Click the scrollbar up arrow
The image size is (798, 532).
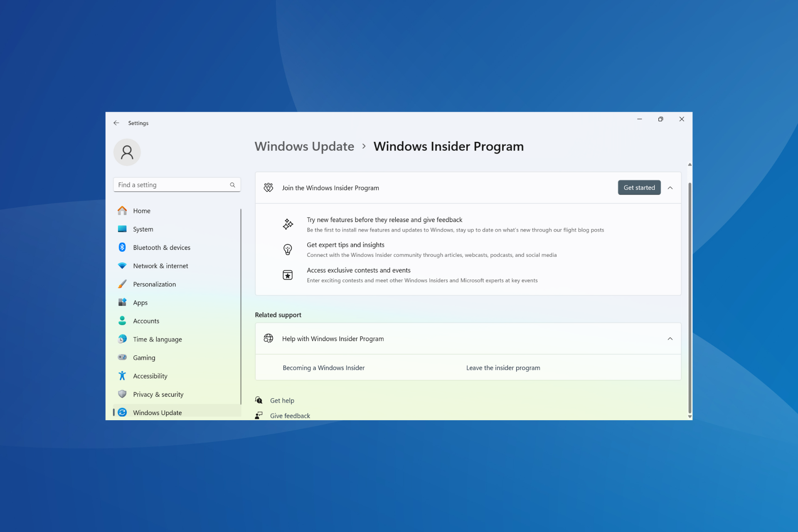(x=690, y=165)
